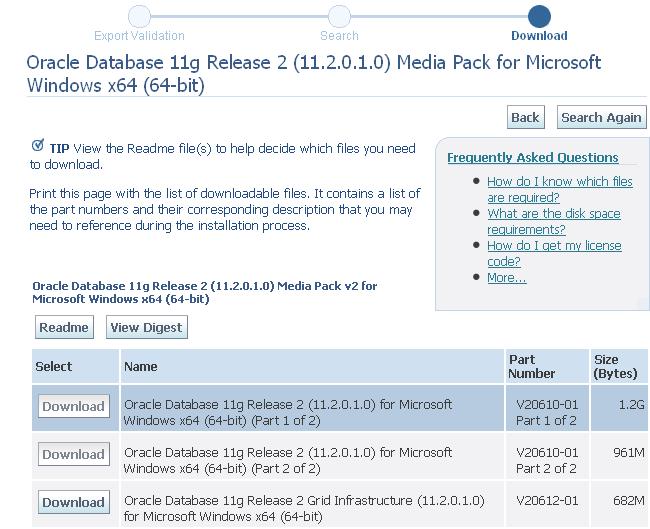Select the Export Validation step label
The width and height of the screenshot is (650, 529).
(139, 36)
